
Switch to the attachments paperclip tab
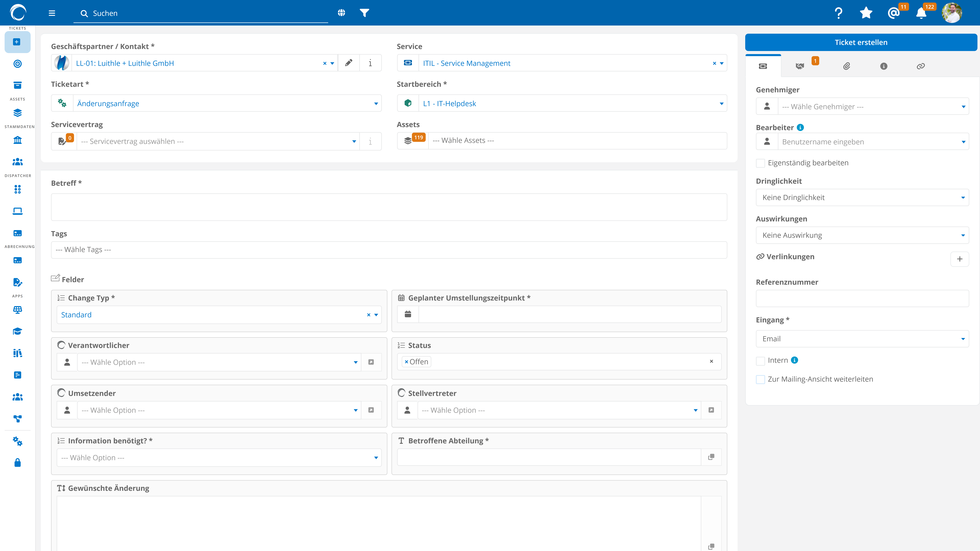847,66
